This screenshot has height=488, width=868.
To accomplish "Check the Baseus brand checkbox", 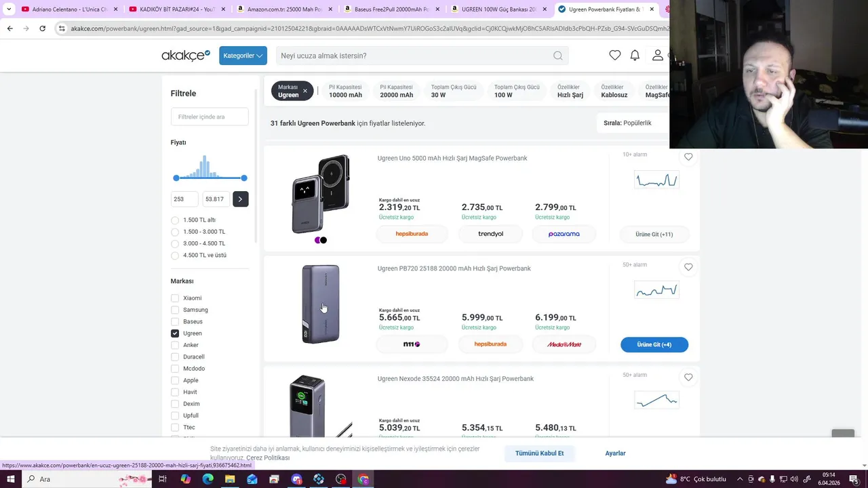I will pyautogui.click(x=175, y=321).
